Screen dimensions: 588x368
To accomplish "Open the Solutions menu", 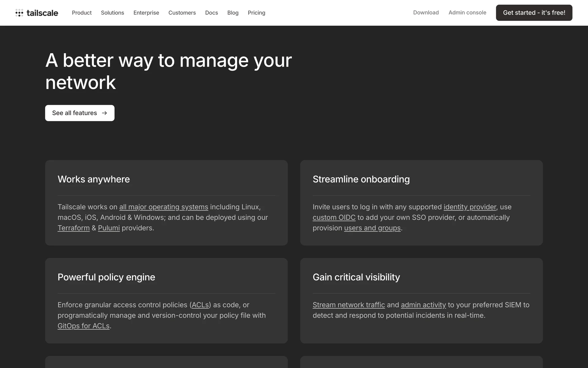I will (x=112, y=13).
